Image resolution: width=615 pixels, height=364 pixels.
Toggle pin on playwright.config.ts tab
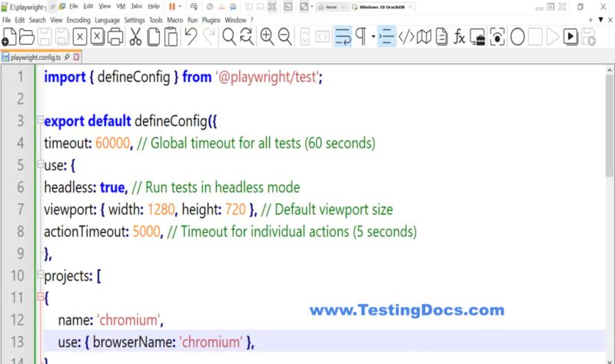click(x=67, y=57)
